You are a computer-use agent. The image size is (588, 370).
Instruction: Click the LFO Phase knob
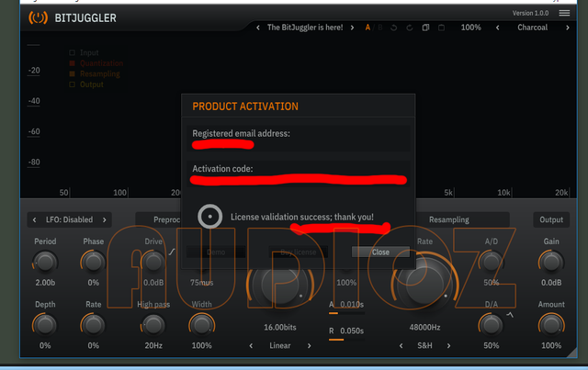[93, 262]
